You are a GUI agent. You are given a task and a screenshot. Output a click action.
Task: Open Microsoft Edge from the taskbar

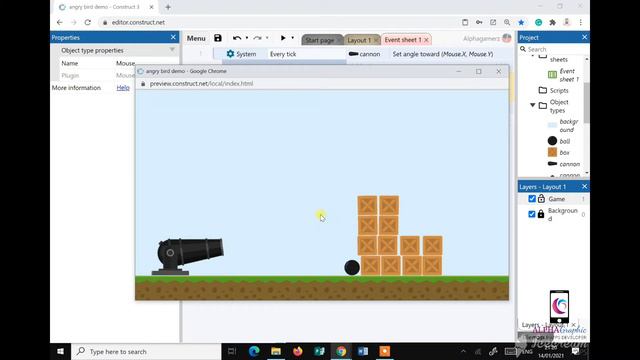click(x=254, y=351)
